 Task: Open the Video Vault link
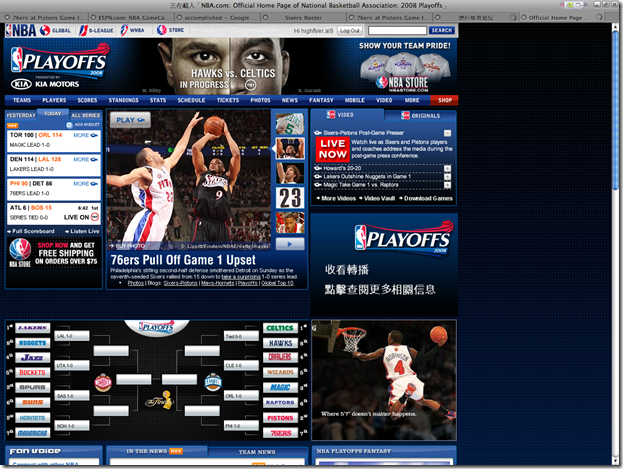tap(377, 198)
